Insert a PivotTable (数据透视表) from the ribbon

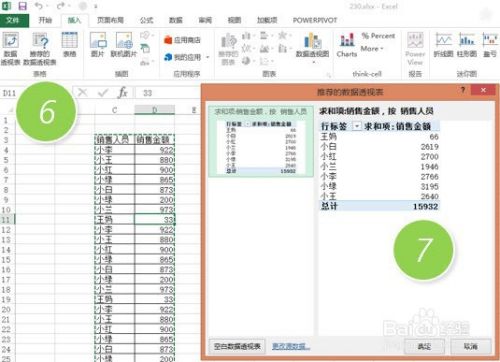click(x=10, y=49)
